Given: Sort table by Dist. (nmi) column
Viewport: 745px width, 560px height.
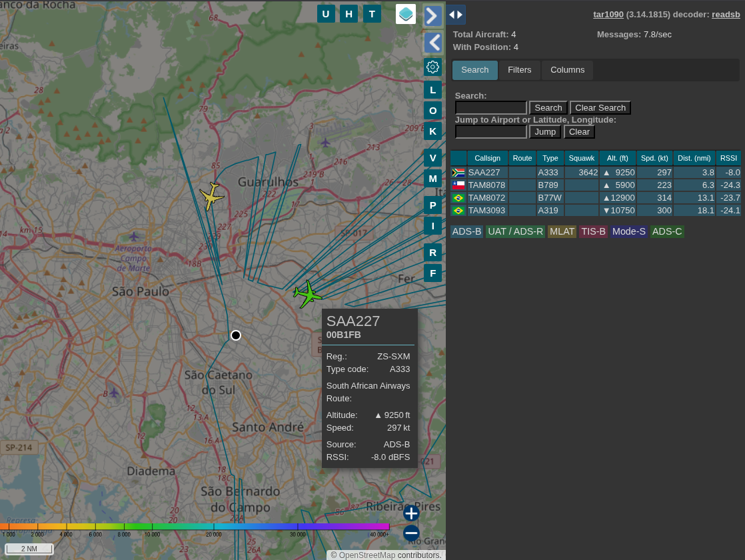Looking at the screenshot, I should point(694,158).
